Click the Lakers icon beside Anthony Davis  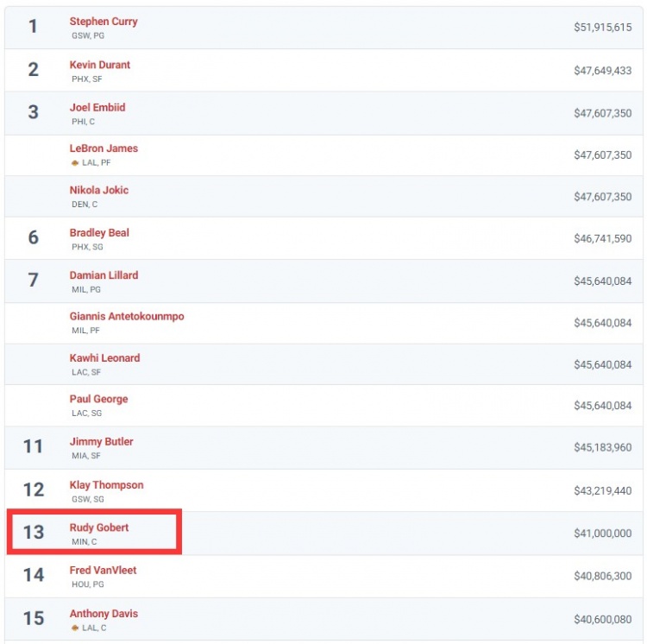75,628
